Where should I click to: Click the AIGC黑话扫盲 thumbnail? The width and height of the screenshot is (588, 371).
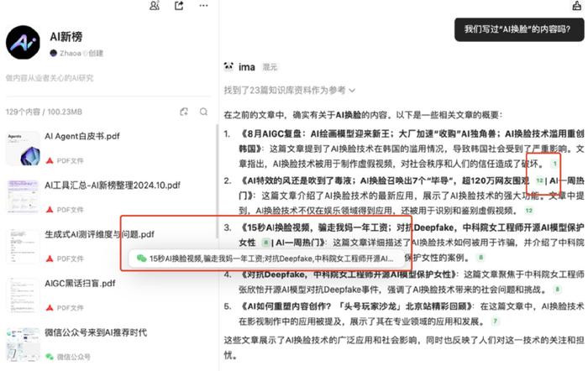[x=23, y=295]
